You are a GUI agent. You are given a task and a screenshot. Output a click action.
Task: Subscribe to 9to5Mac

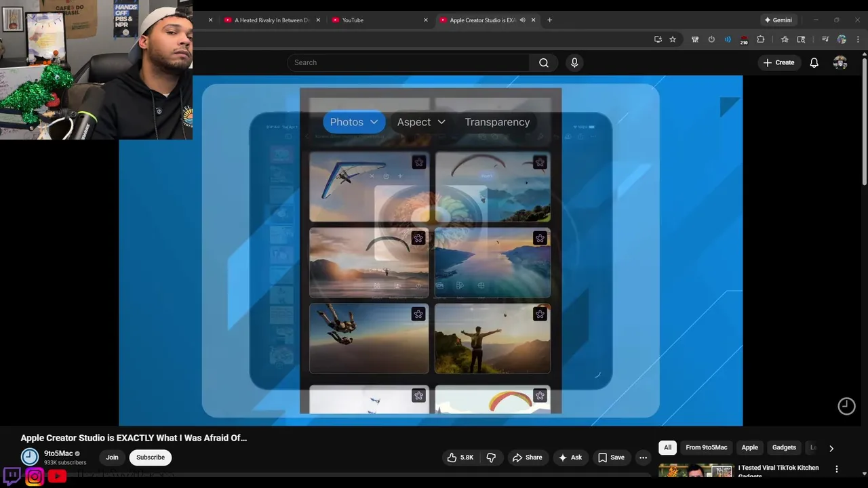tap(151, 457)
